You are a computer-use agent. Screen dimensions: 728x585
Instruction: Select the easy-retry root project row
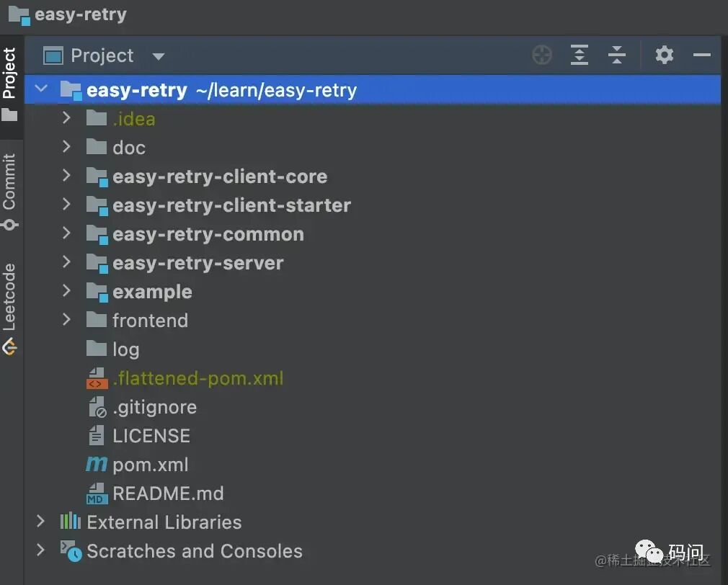tap(373, 89)
